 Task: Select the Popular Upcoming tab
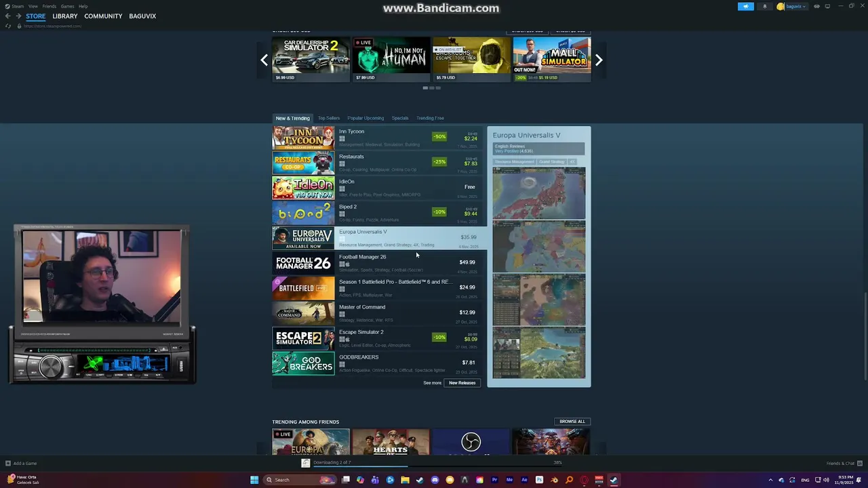[x=366, y=118]
